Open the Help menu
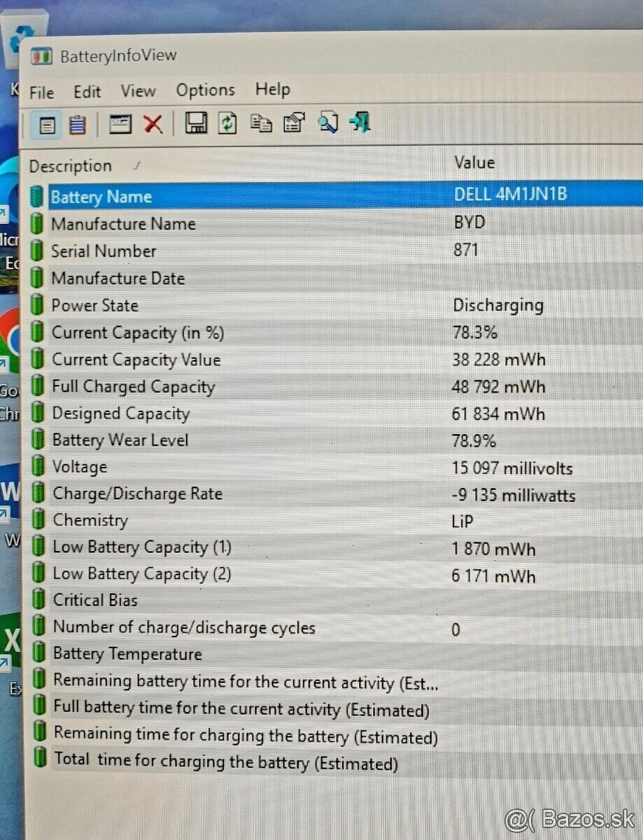The height and width of the screenshot is (840, 643). (272, 89)
